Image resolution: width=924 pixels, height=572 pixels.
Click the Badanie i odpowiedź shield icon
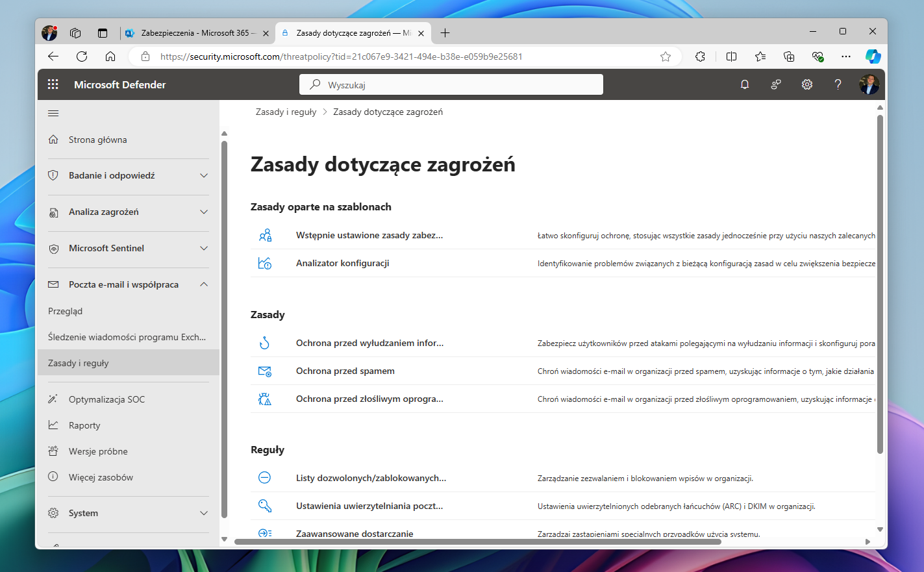(53, 175)
